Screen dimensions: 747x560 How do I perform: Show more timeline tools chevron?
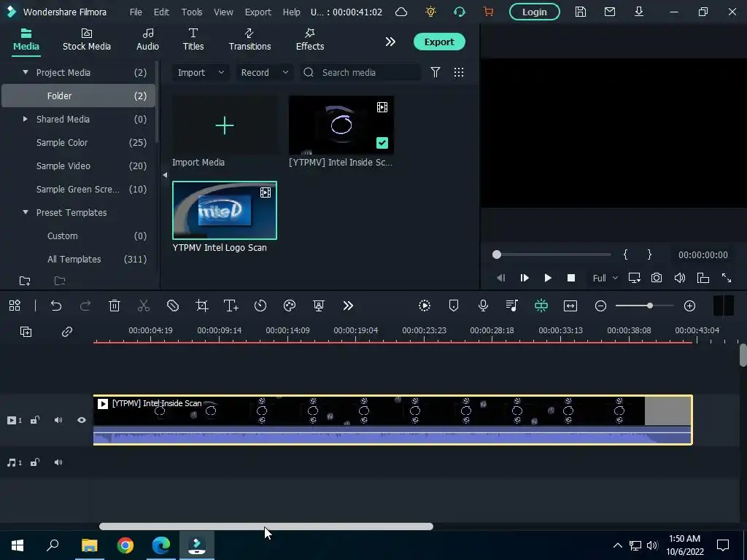[348, 306]
